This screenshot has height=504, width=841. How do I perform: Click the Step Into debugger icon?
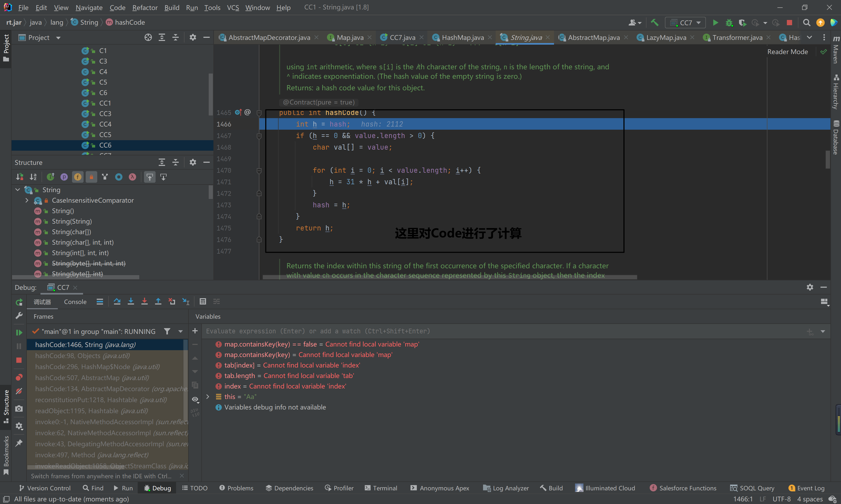pos(131,302)
